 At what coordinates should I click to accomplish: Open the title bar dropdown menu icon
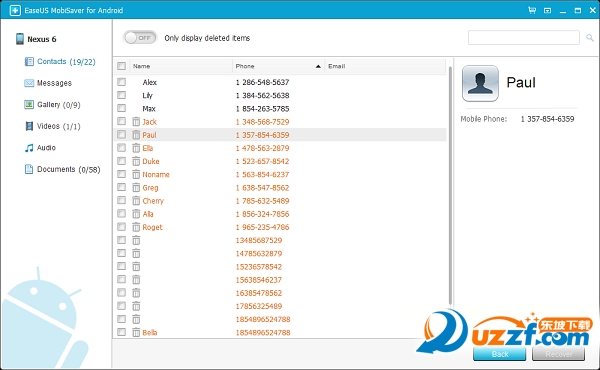[x=548, y=10]
